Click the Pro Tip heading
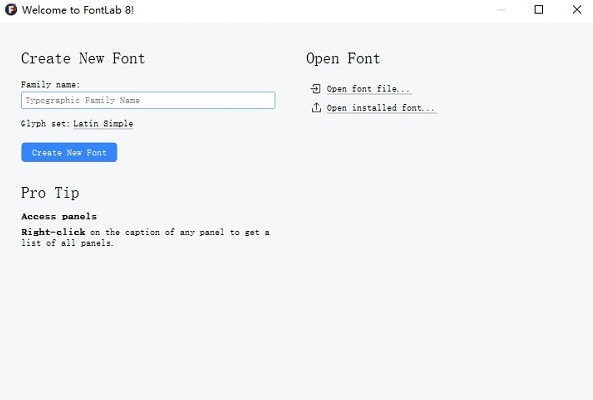Screen dimensions: 593x400 (50, 193)
